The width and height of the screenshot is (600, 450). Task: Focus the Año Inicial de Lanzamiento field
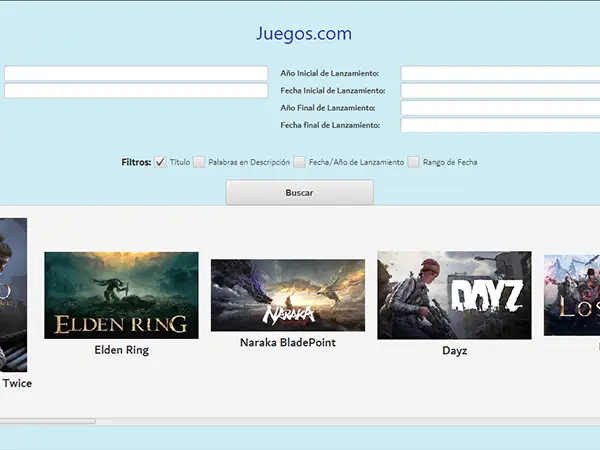[500, 73]
